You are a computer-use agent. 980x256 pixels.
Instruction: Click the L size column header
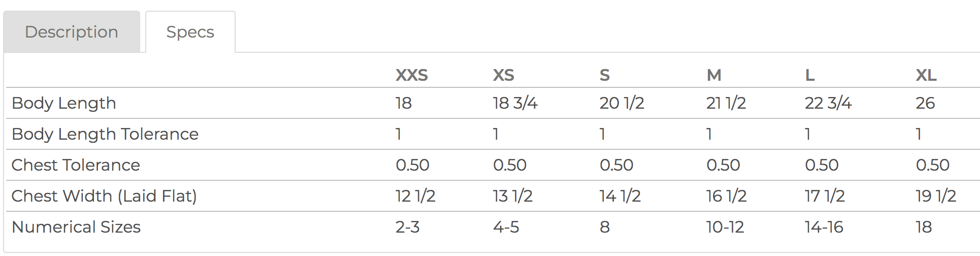(810, 75)
